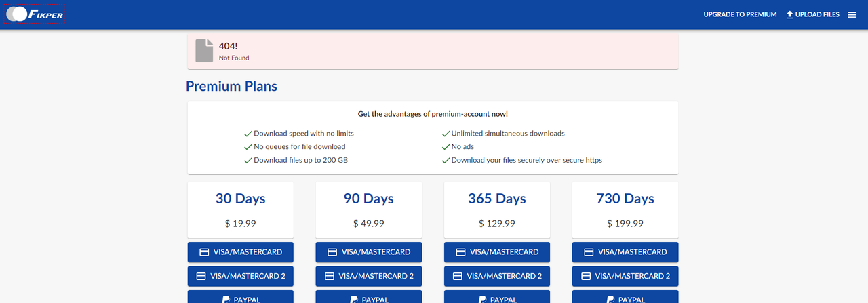Open Upgrade to Premium page
868x303 pixels.
[x=740, y=14]
